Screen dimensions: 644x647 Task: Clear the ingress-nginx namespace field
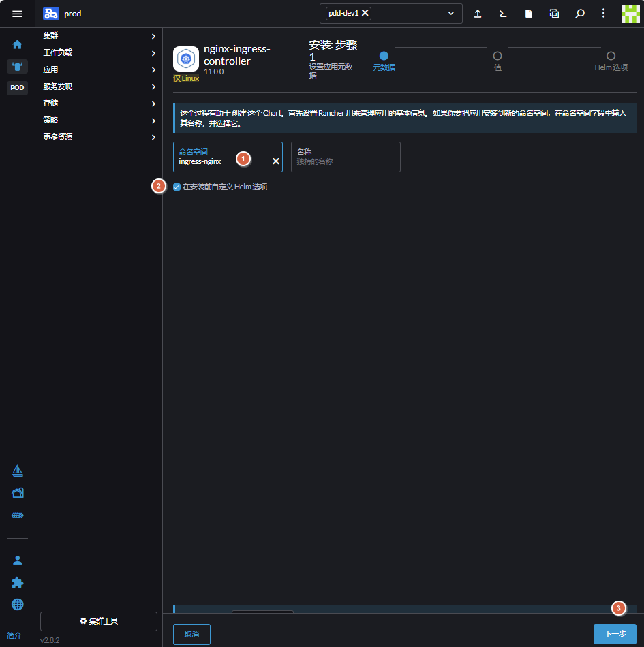pos(276,161)
